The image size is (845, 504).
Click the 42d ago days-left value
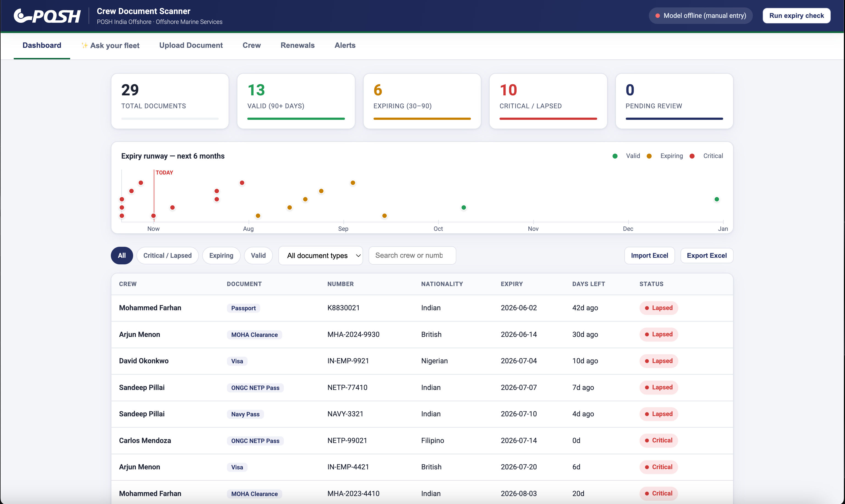tap(585, 308)
